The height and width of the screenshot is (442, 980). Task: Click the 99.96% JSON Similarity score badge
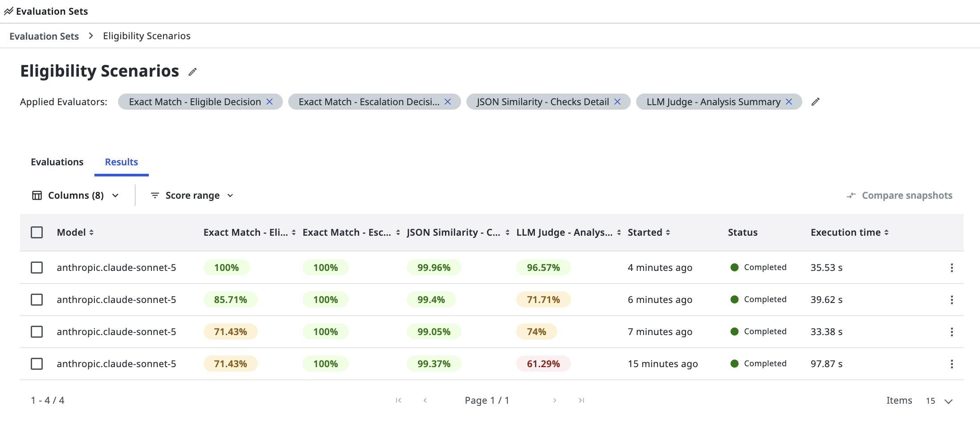[434, 267]
